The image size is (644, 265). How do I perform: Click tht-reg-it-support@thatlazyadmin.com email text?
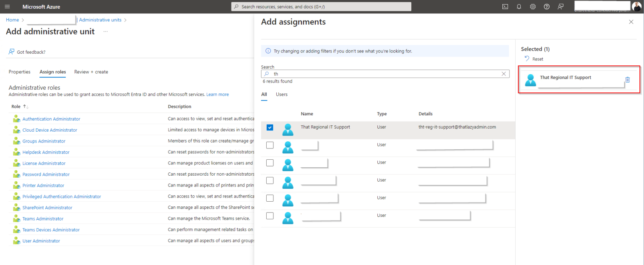point(457,127)
